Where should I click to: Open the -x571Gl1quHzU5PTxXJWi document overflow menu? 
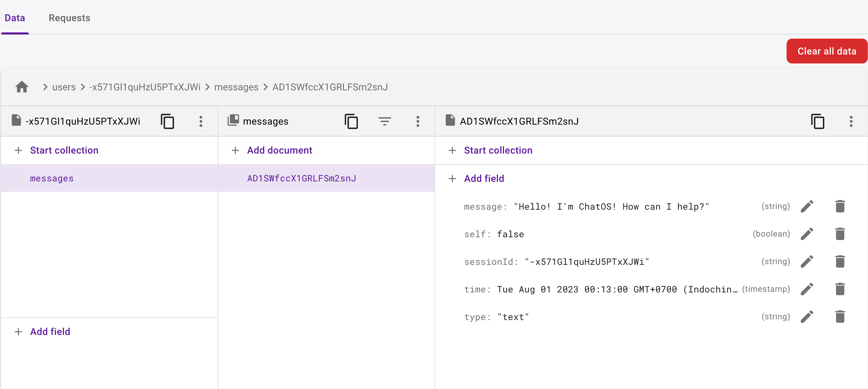[x=201, y=121]
